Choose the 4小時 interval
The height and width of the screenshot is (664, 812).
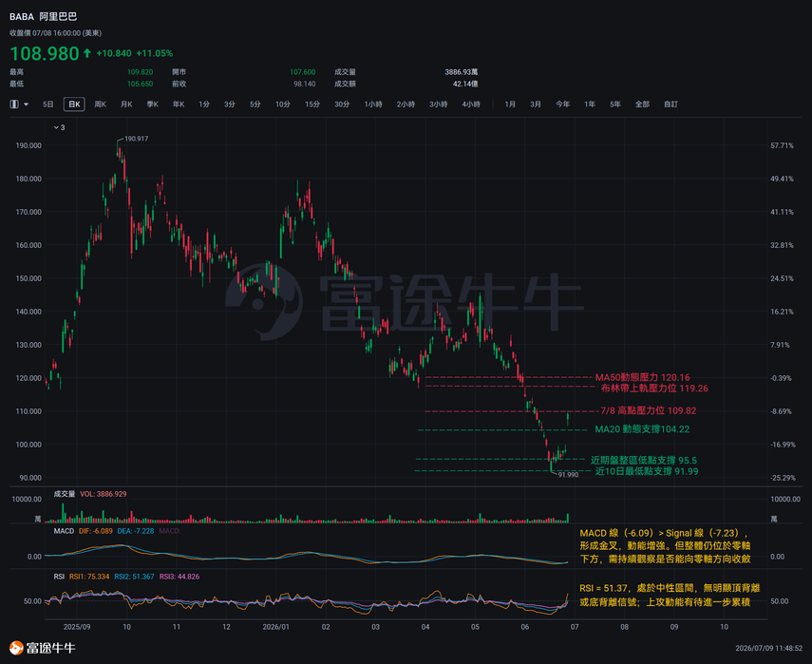471,104
